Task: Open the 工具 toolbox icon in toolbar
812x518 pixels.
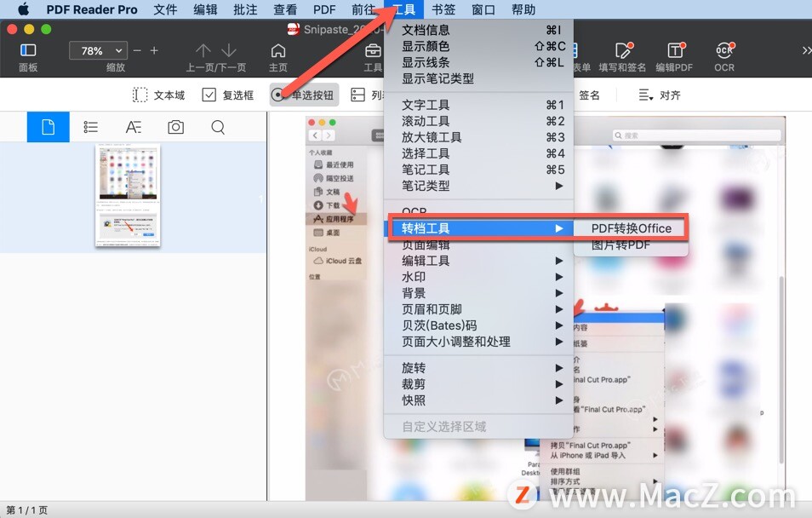Action: tap(373, 51)
